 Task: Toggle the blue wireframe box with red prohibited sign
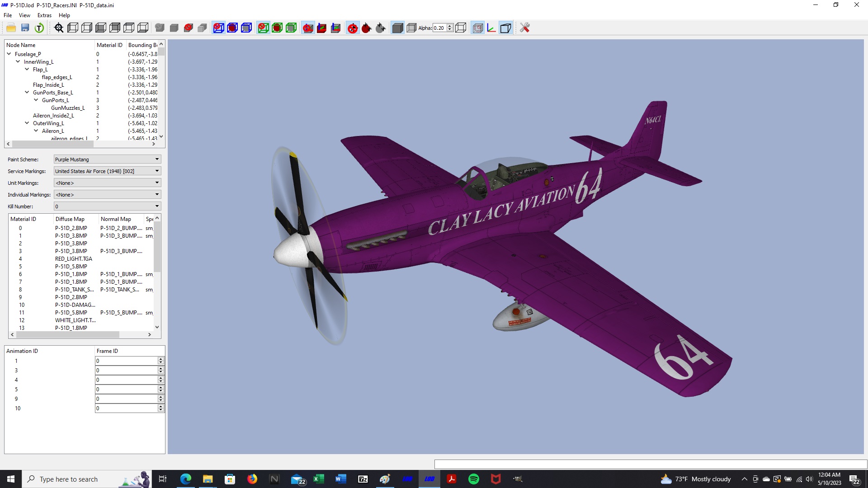pyautogui.click(x=218, y=28)
